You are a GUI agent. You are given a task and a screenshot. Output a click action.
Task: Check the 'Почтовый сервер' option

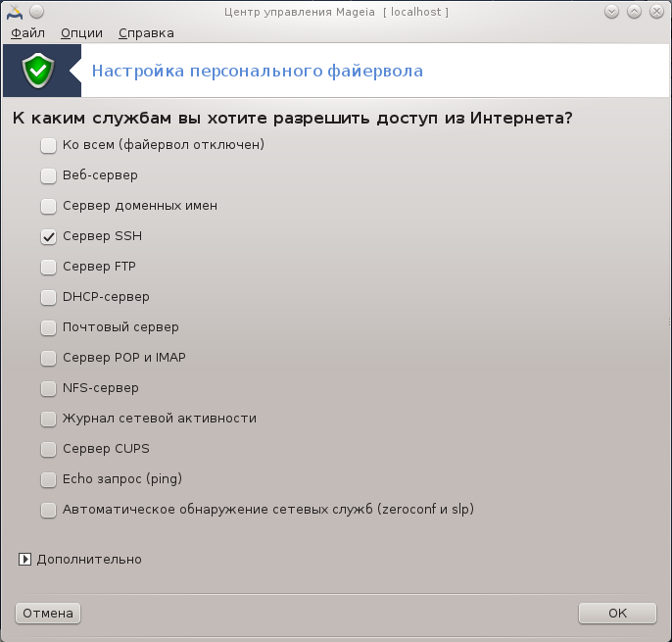48,327
